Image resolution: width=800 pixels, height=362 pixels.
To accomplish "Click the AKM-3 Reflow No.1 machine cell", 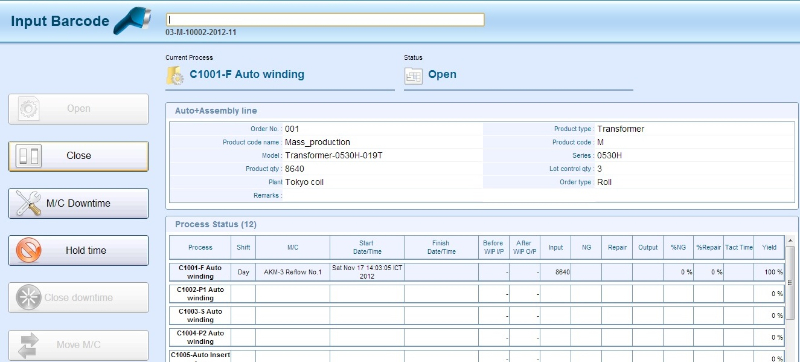I will click(x=293, y=272).
